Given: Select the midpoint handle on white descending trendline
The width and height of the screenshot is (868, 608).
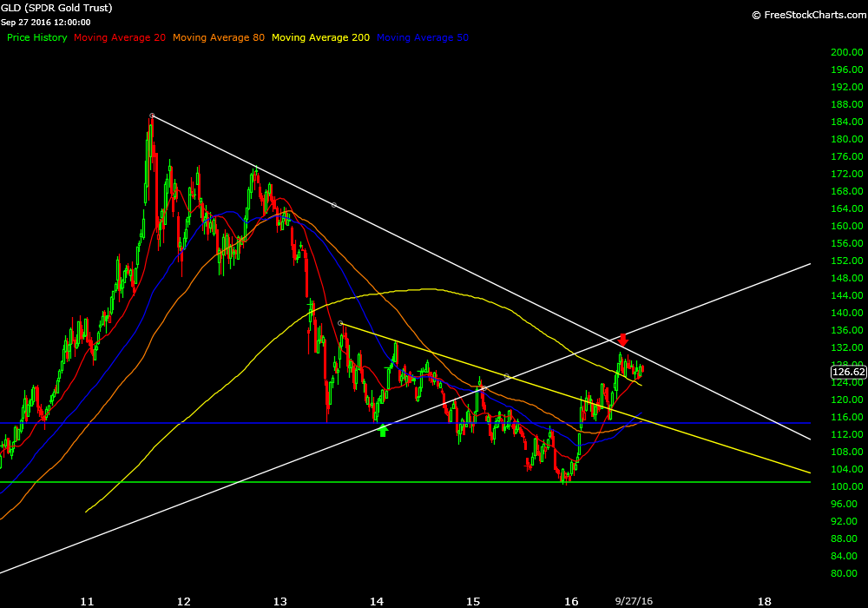Looking at the screenshot, I should [x=334, y=205].
